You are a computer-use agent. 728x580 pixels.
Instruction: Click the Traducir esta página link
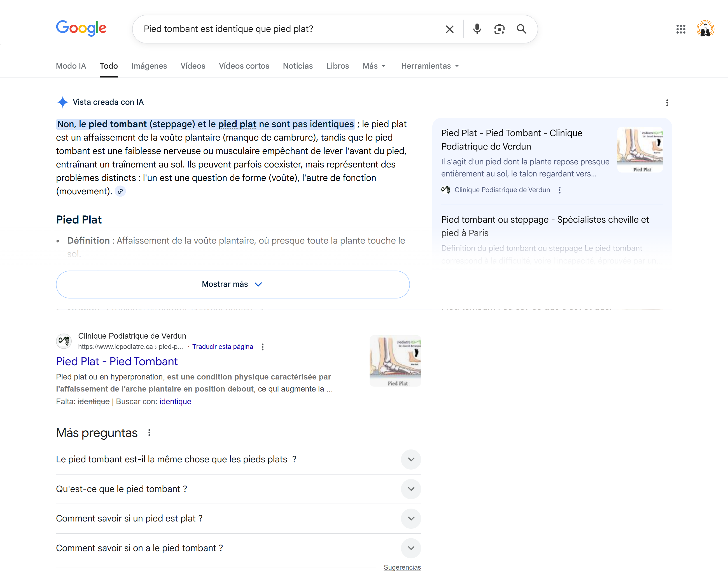[x=222, y=347]
